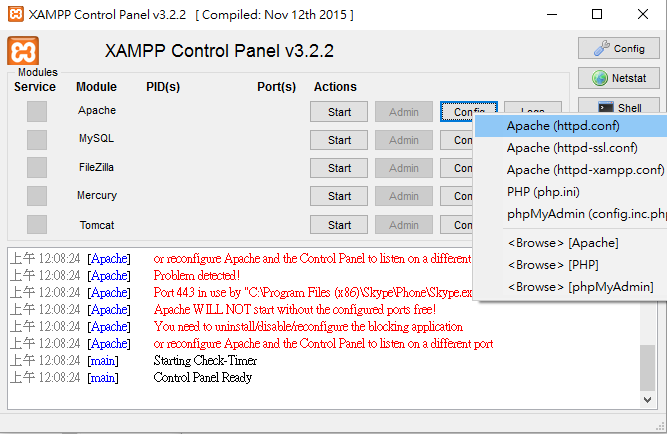Open Netstat with the globe icon

[x=619, y=78]
